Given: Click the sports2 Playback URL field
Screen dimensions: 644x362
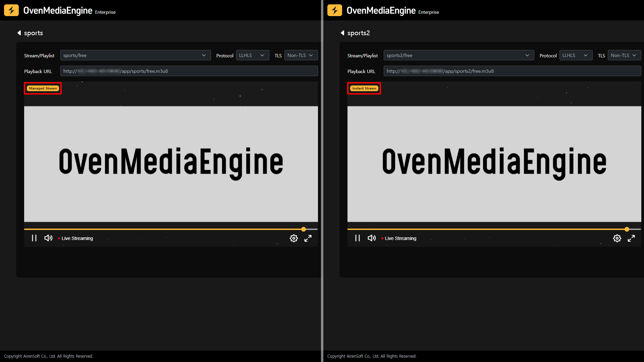Looking at the screenshot, I should (x=512, y=71).
